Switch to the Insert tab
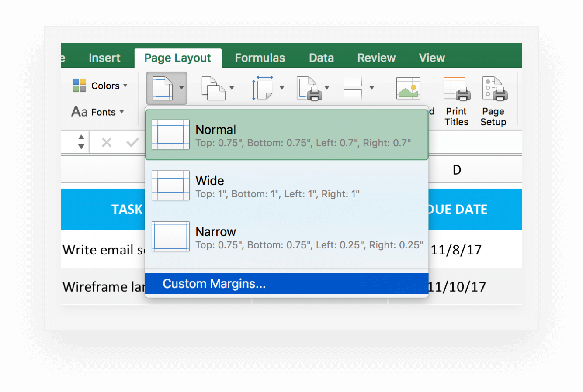 coord(104,58)
